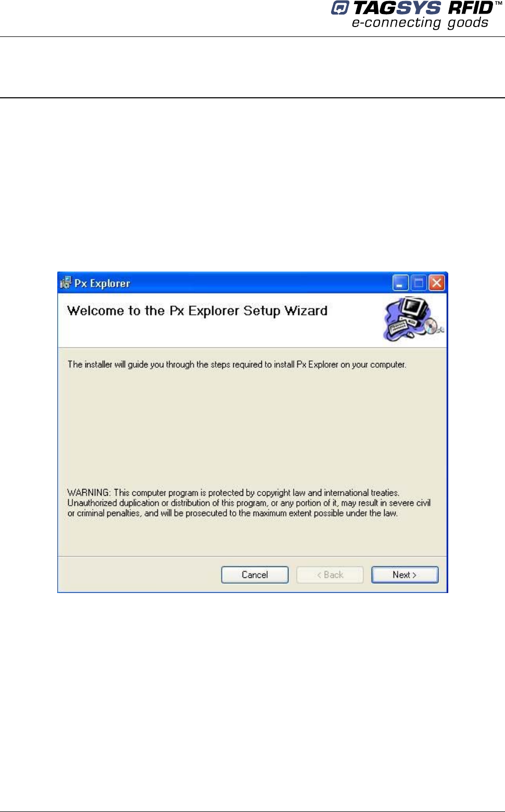This screenshot has width=505, height=812.
Task: Click the installer guide description sentence
Action: click(x=237, y=365)
